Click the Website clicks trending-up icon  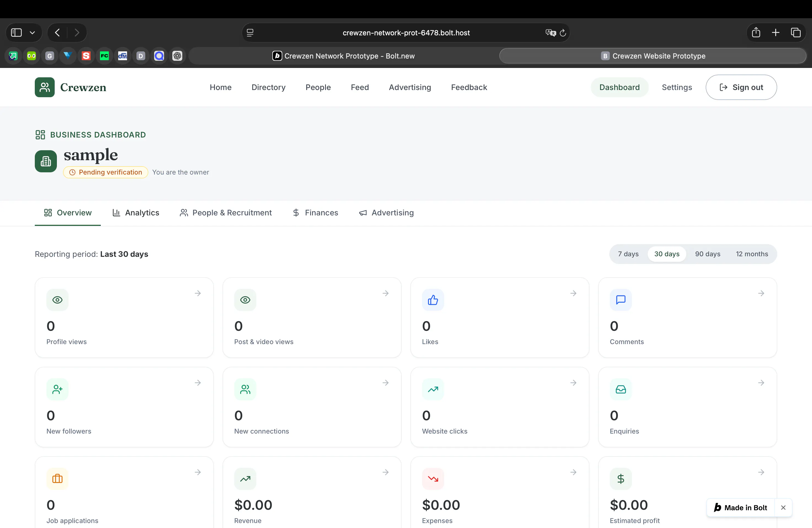[433, 389]
